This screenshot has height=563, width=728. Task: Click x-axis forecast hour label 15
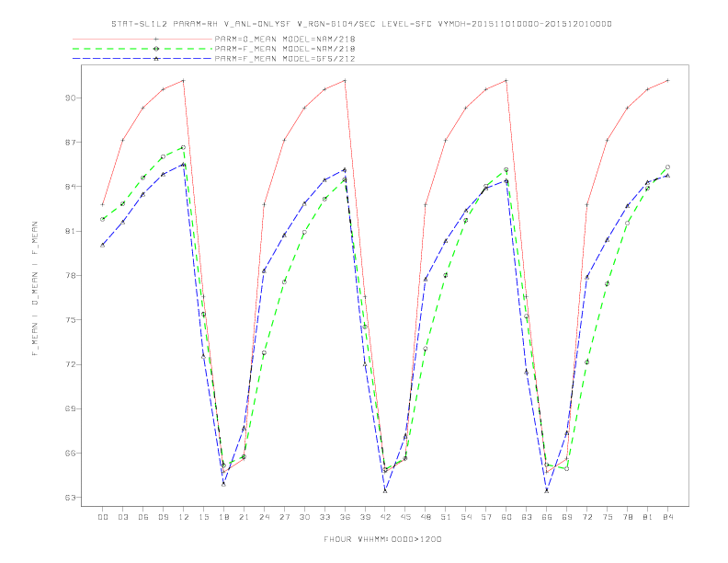coord(203,517)
